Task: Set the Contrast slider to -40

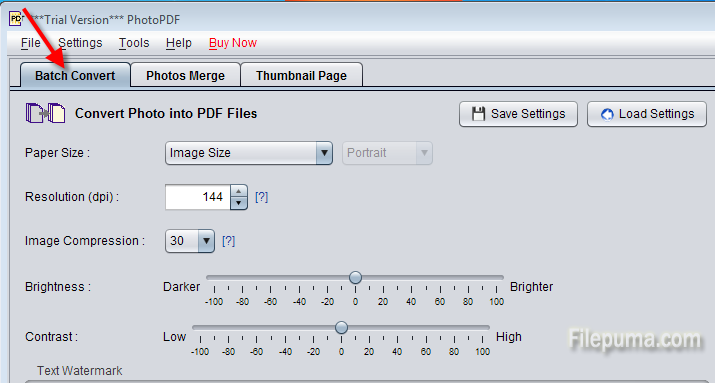Action: click(285, 327)
